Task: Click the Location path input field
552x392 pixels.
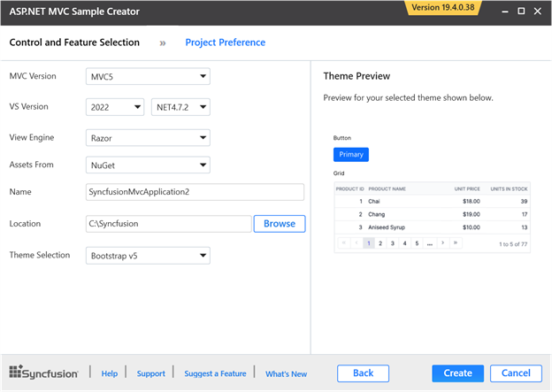Action: coord(169,224)
